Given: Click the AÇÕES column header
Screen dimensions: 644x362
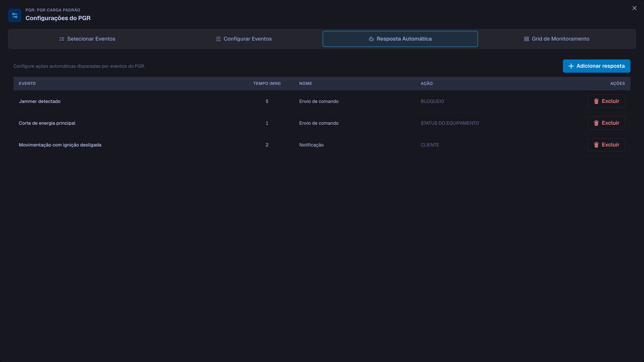Looking at the screenshot, I should tap(617, 83).
